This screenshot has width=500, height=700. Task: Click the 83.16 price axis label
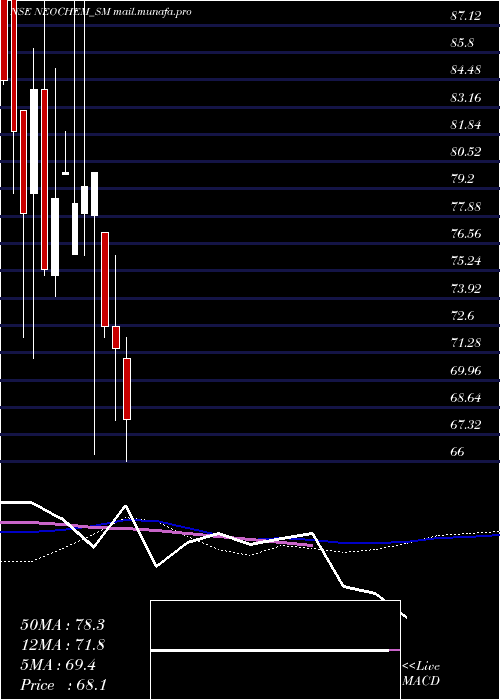tap(466, 97)
